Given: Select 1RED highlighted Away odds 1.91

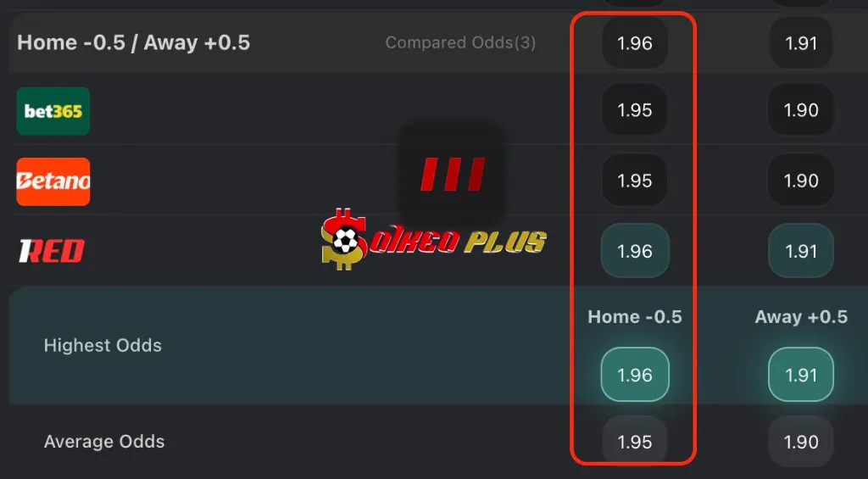Looking at the screenshot, I should pyautogui.click(x=801, y=251).
